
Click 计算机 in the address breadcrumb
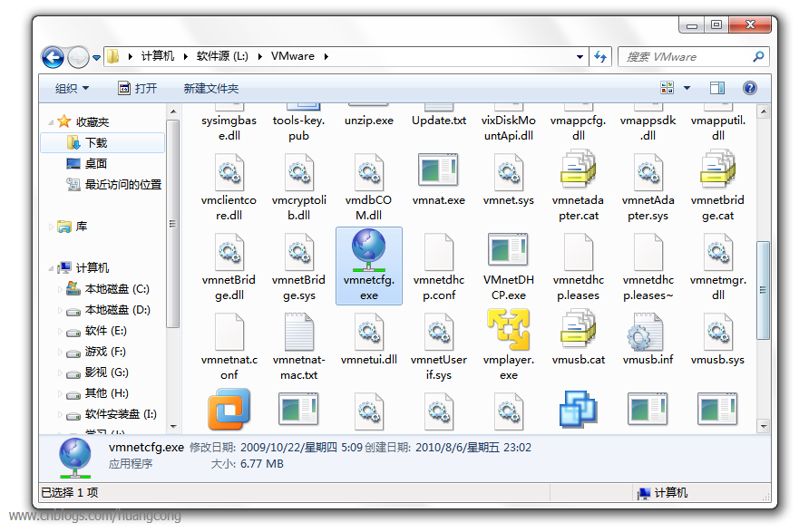(x=158, y=56)
